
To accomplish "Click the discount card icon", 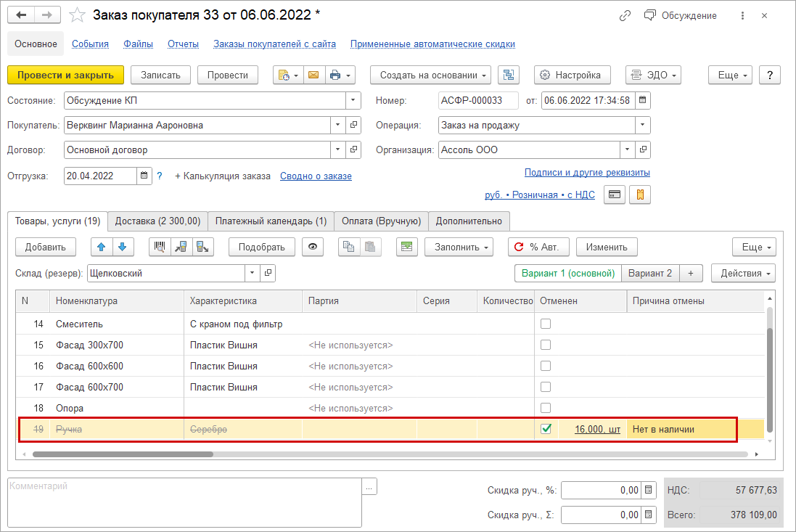I will [x=615, y=195].
